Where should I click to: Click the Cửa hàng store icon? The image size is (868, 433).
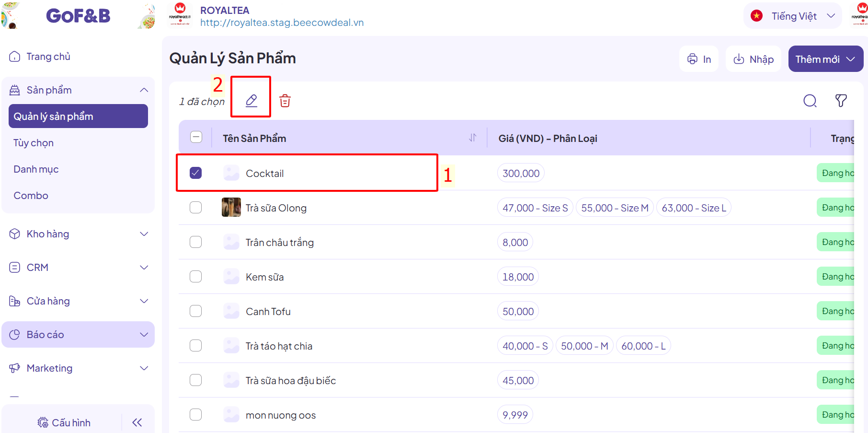tap(15, 301)
